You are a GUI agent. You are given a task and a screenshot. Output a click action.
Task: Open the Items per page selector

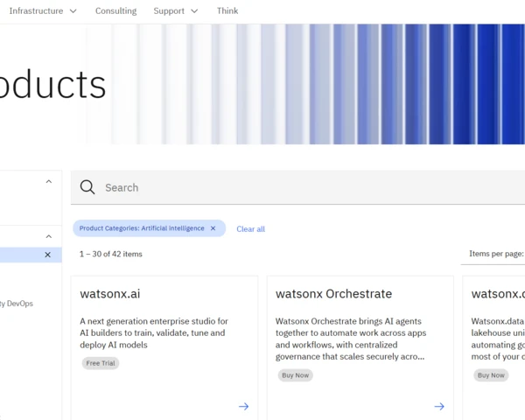[x=496, y=254]
